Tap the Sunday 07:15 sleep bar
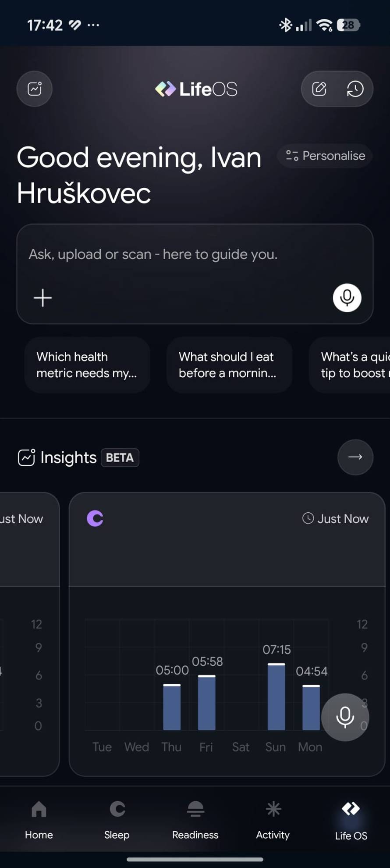The width and height of the screenshot is (390, 868). [276, 697]
